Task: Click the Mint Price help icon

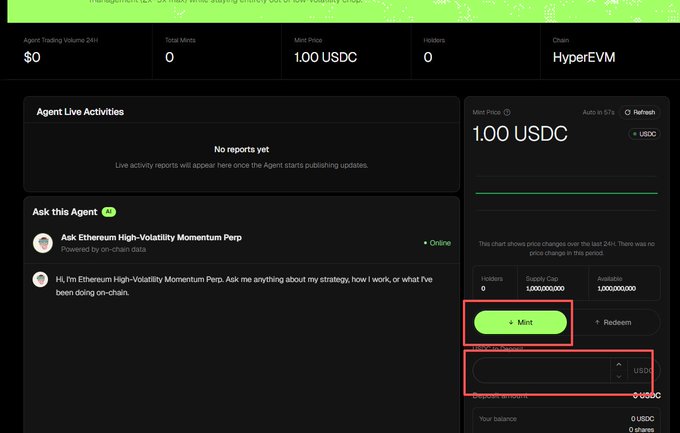Action: point(507,112)
